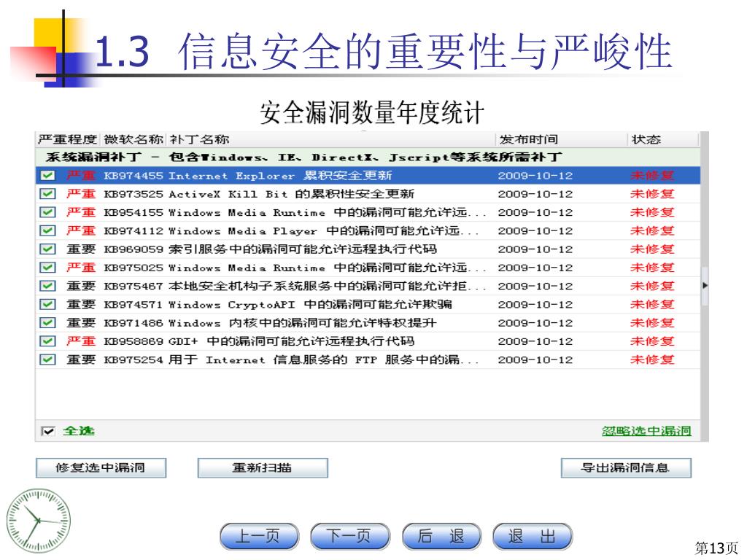Click the analog clock icon
Viewport: 747px width, 560px height.
(38, 521)
